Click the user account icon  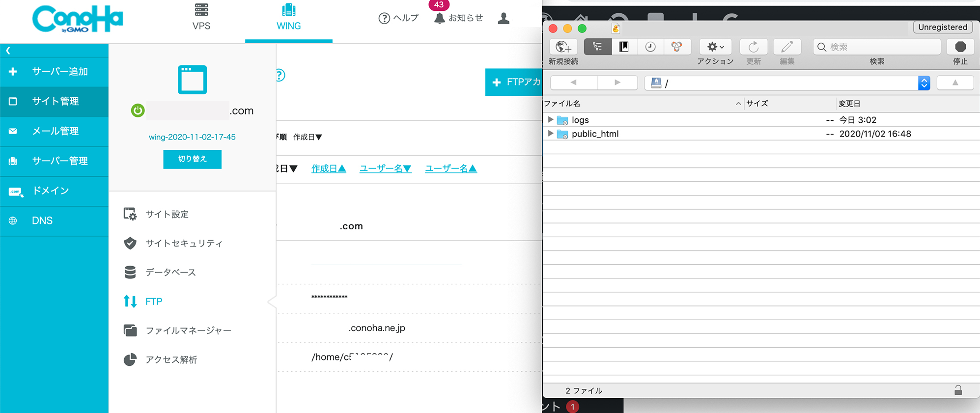pyautogui.click(x=504, y=18)
